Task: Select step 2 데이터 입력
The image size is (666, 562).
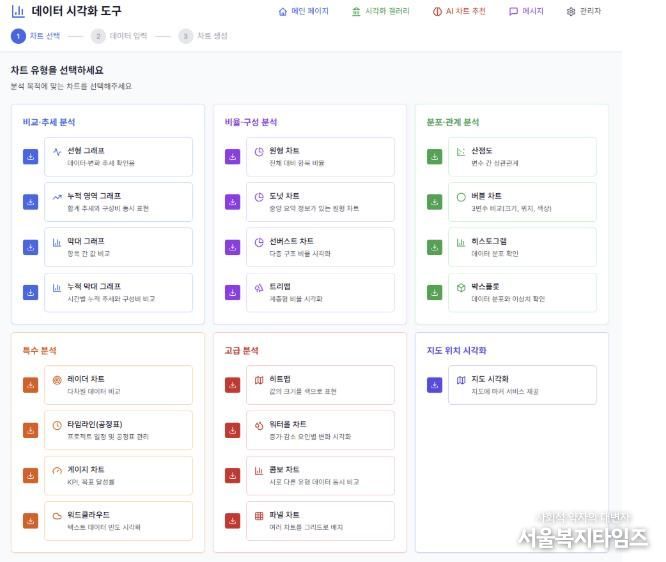Action: (119, 36)
